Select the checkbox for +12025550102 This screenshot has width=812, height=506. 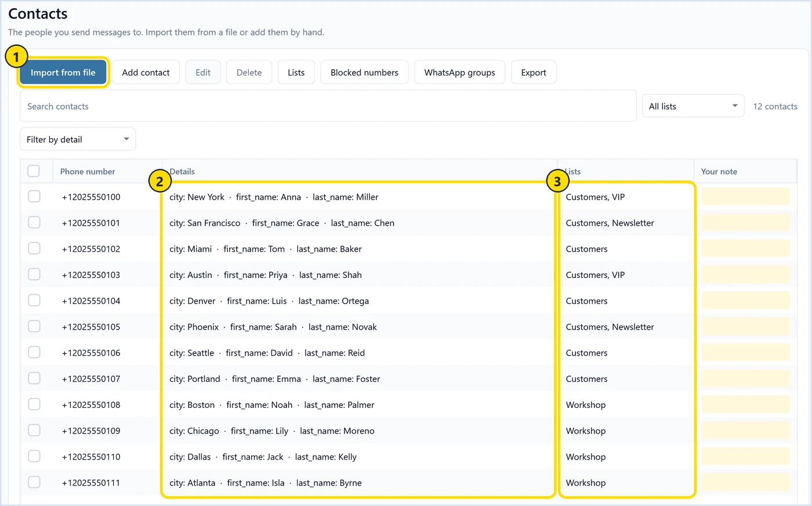34,249
